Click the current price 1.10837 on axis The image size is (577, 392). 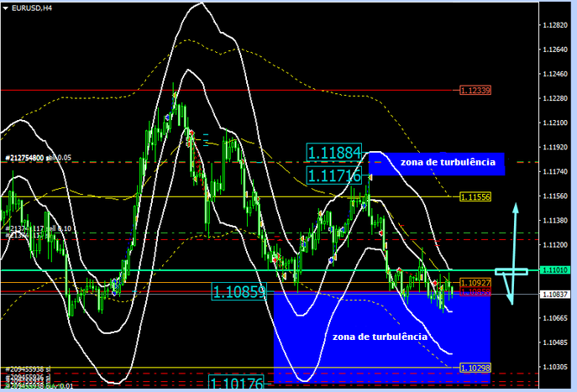pos(554,295)
